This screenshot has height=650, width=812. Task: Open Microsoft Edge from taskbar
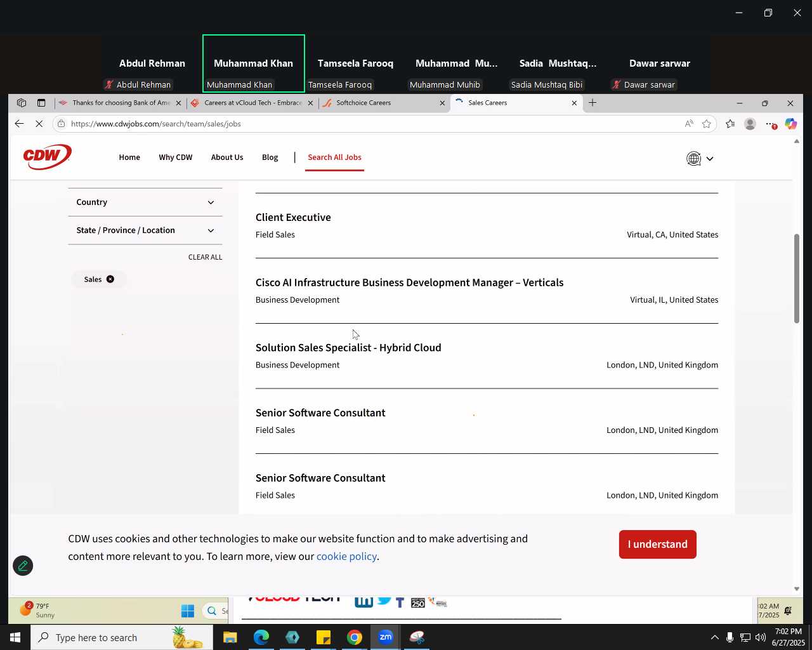coord(261,637)
